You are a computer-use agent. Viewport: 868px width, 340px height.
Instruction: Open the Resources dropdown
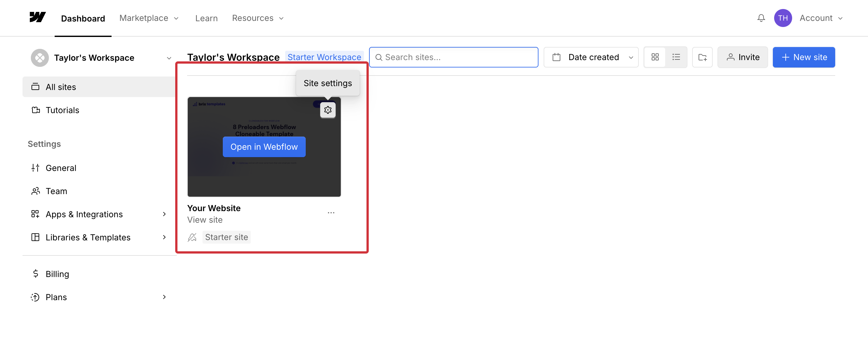(x=258, y=18)
